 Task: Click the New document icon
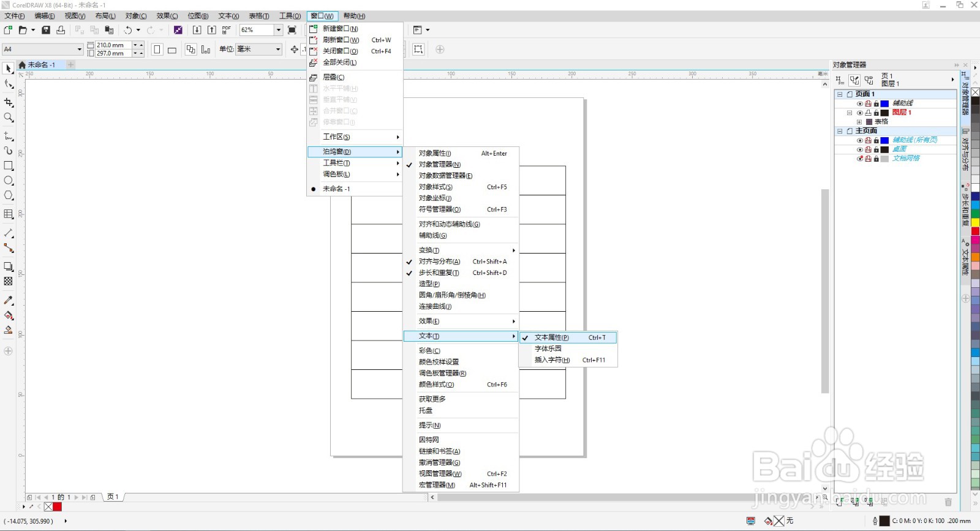coord(8,29)
